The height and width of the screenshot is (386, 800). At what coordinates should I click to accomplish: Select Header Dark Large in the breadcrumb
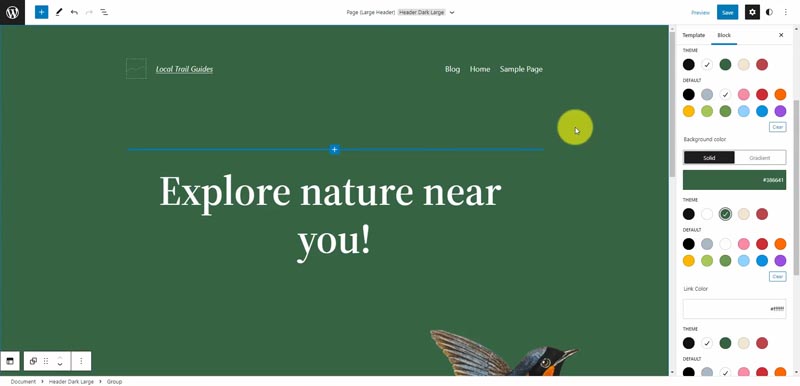coord(71,381)
